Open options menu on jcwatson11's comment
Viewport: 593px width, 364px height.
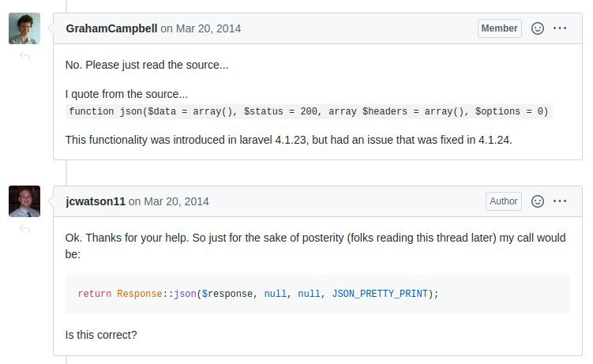coord(560,201)
